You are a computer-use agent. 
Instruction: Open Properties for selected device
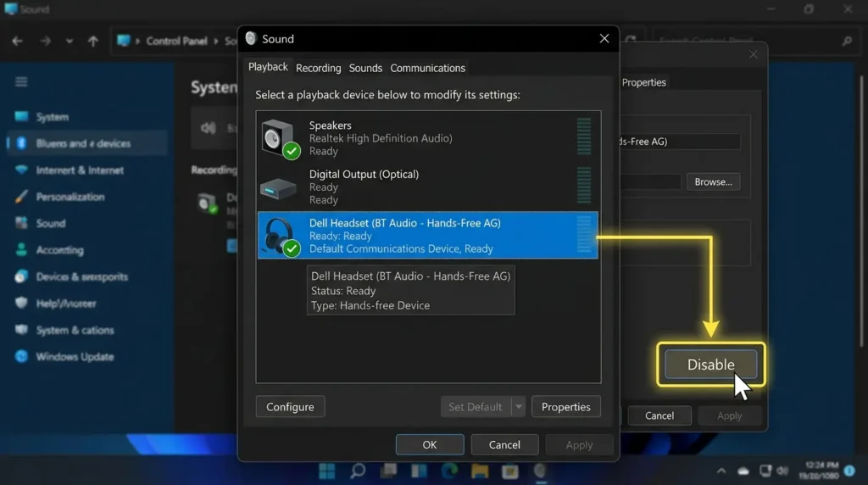pos(565,407)
